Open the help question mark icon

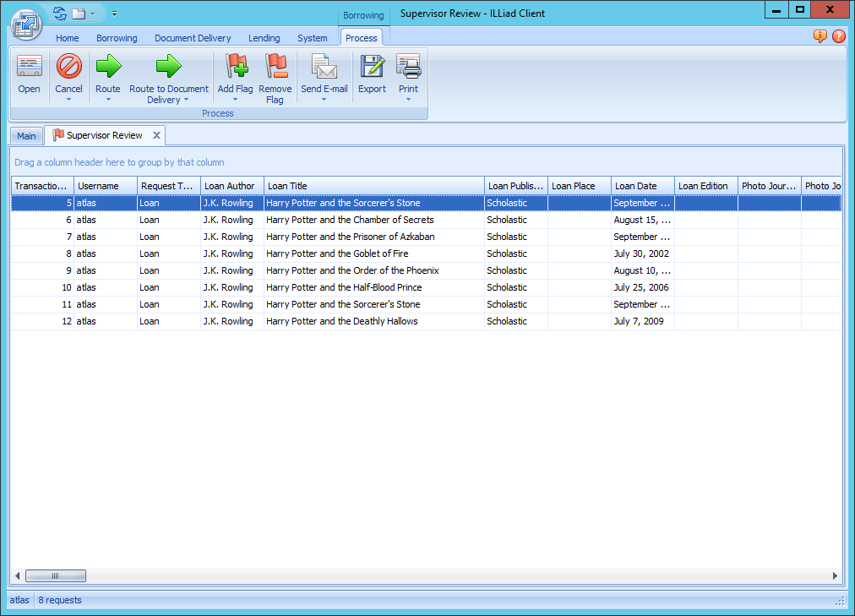(838, 36)
